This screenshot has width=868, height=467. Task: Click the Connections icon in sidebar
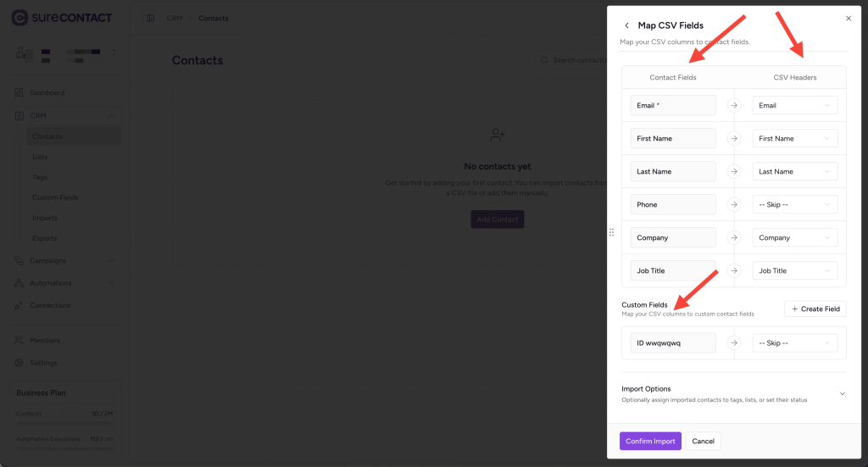pos(19,305)
